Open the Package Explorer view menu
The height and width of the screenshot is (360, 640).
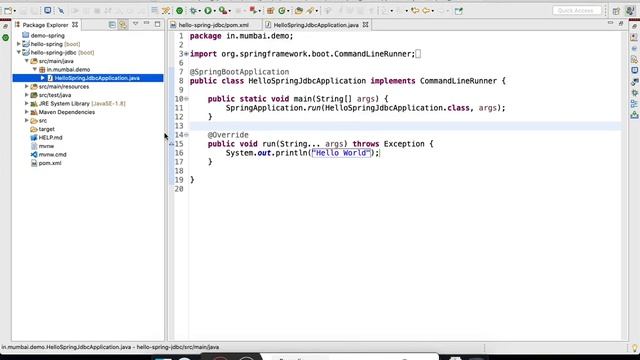136,24
